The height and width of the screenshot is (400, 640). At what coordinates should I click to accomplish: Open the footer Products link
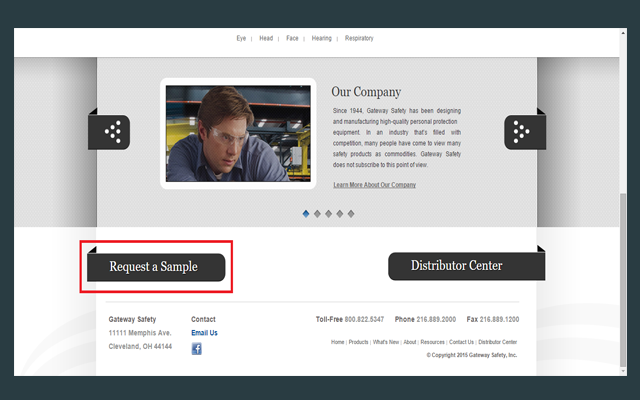pos(358,342)
